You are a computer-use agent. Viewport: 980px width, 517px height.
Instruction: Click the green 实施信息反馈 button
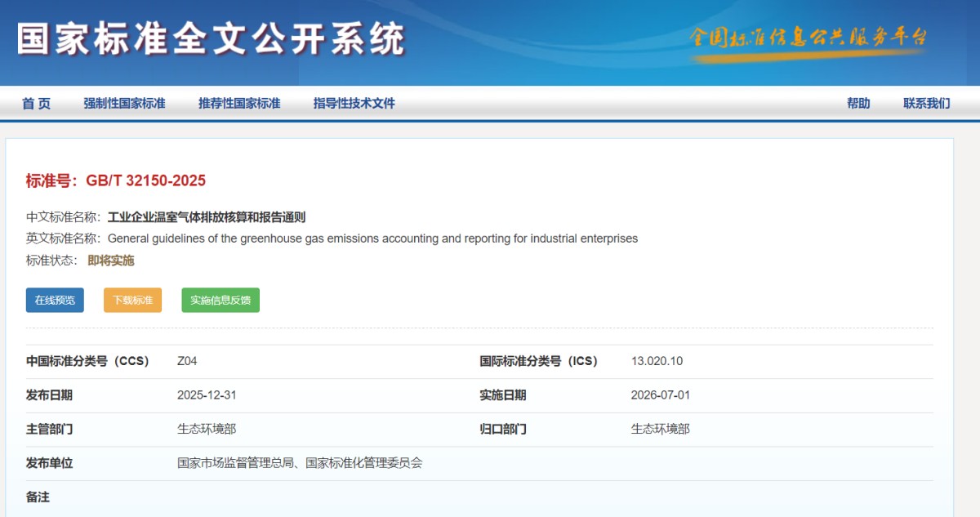(x=220, y=301)
